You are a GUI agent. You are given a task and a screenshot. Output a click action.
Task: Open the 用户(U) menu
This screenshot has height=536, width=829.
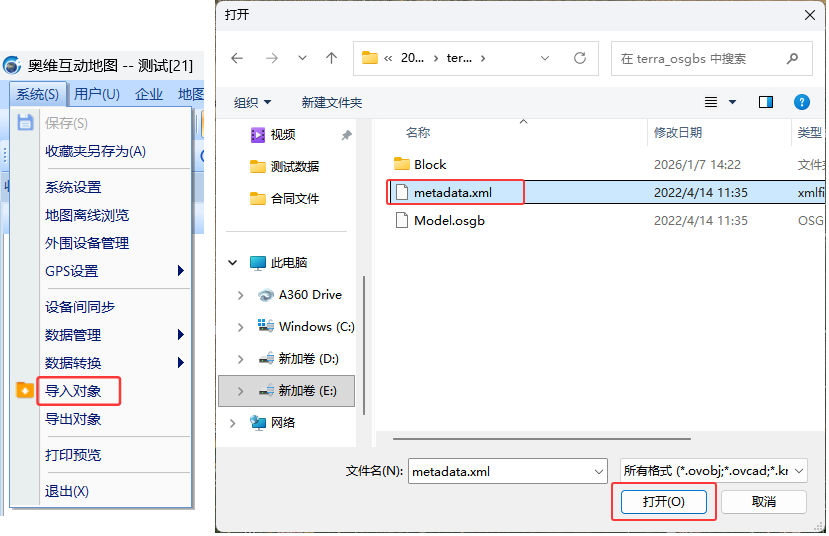pyautogui.click(x=97, y=95)
